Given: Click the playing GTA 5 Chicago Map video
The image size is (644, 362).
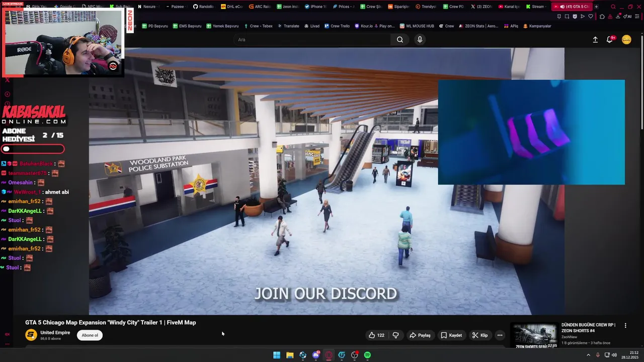Looking at the screenshot, I should click(327, 181).
